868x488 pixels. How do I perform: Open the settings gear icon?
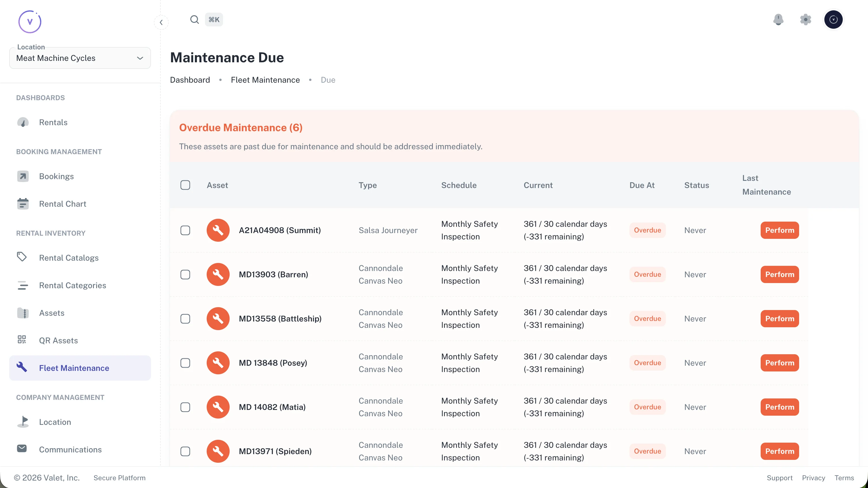click(x=806, y=20)
